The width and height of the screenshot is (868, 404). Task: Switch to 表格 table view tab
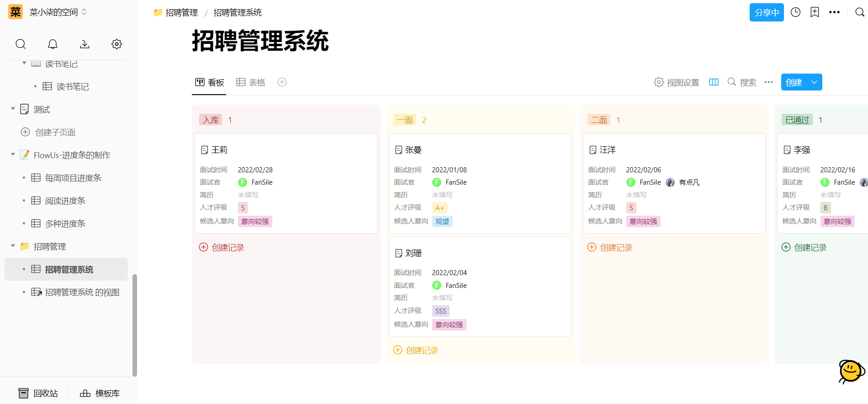point(251,82)
